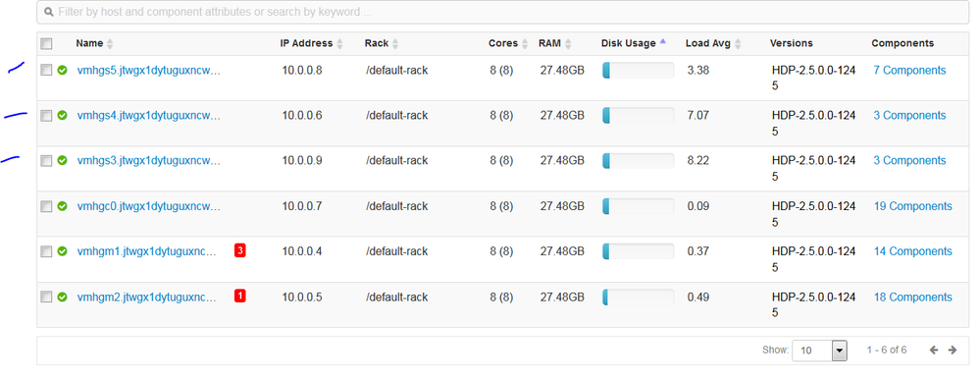980x380 pixels.
Task: Open 3 Components link for vmhgs4
Action: [909, 115]
